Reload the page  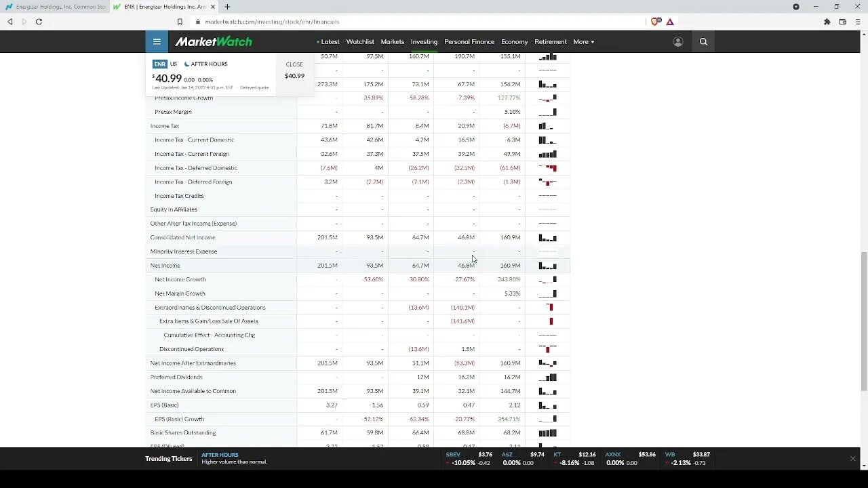(39, 22)
